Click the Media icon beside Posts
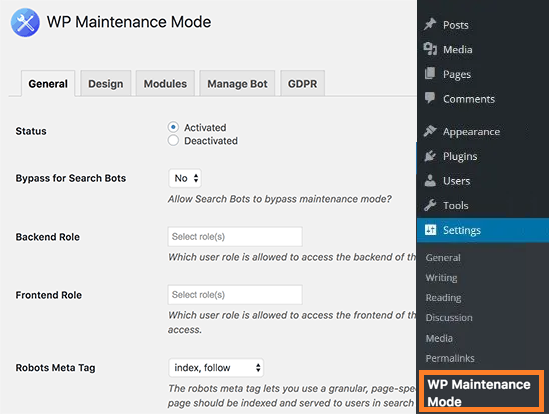Image resolution: width=549 pixels, height=414 pixels. [x=430, y=49]
